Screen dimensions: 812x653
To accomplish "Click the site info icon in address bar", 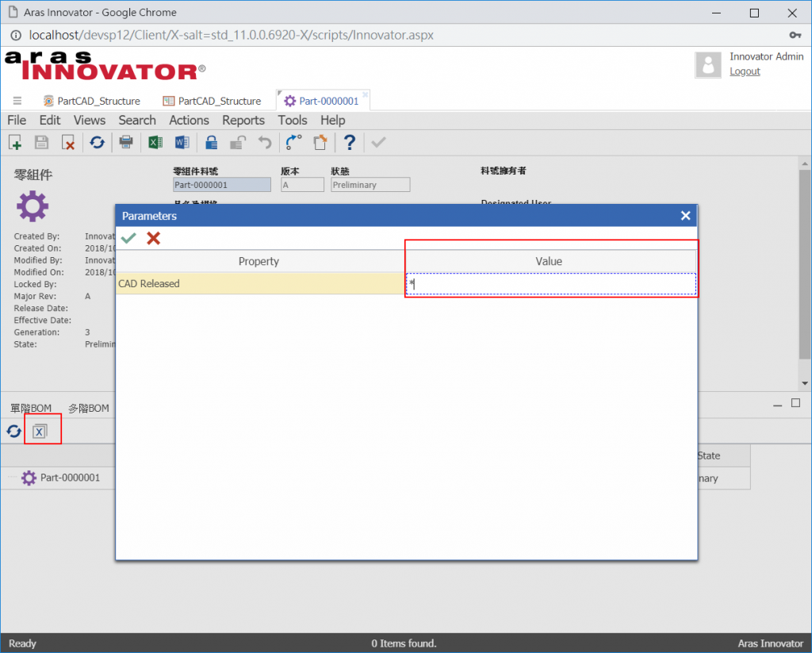I will [16, 35].
